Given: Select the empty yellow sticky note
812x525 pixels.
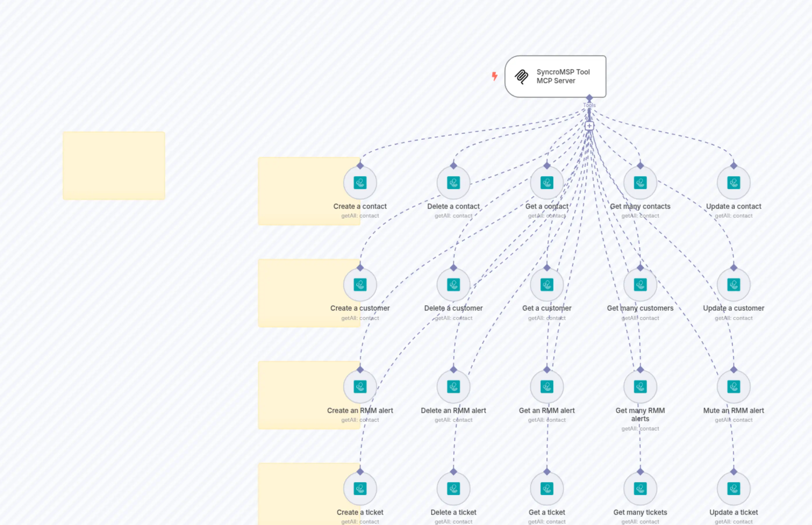Looking at the screenshot, I should pyautogui.click(x=113, y=165).
